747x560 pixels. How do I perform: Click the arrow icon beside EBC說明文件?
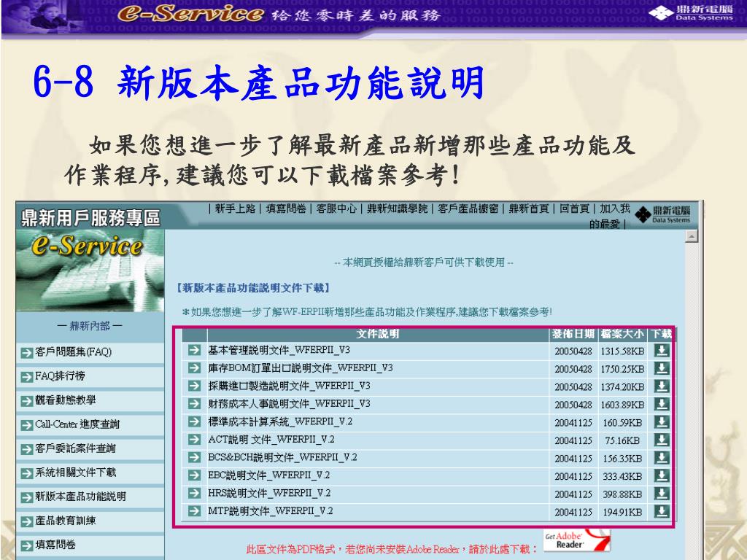pyautogui.click(x=194, y=475)
